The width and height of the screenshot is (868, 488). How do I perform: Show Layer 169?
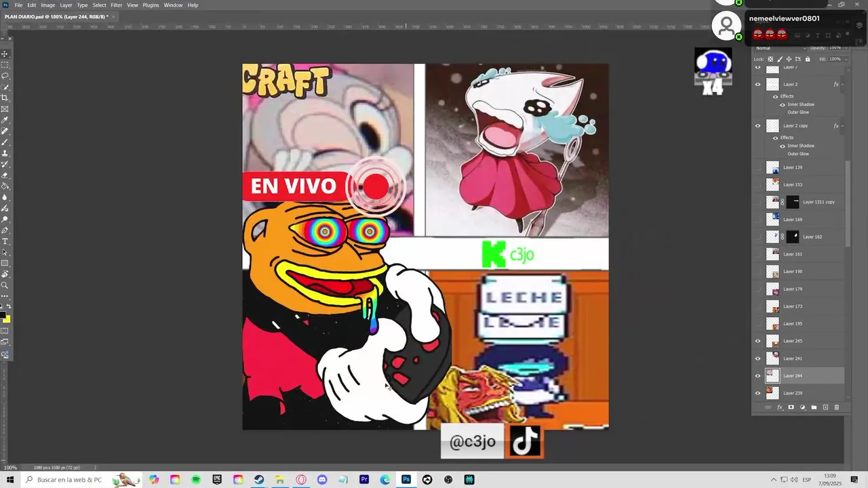tap(758, 220)
